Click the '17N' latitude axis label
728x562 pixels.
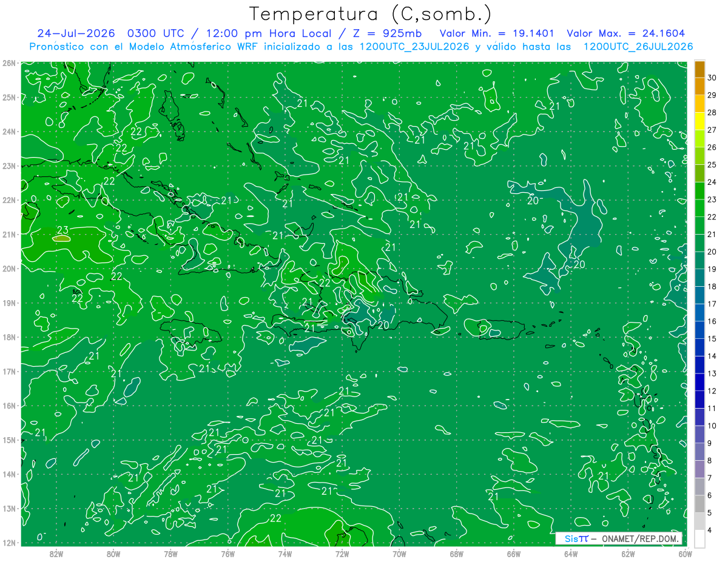click(9, 371)
